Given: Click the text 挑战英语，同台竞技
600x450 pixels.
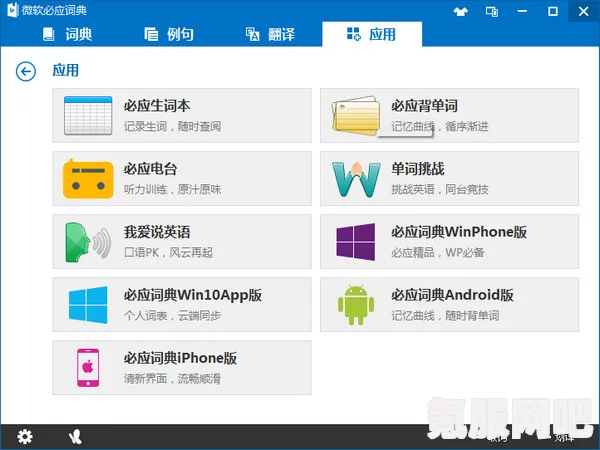Looking at the screenshot, I should point(440,189).
